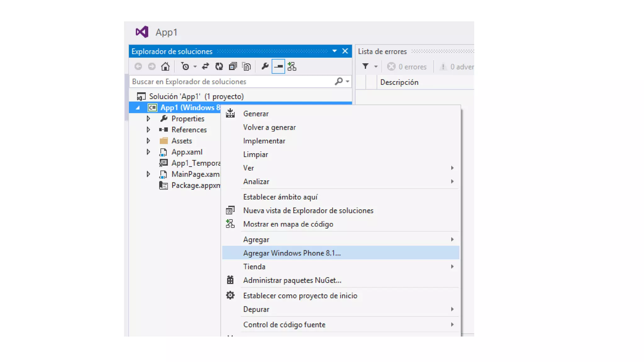
Task: Expand the References tree node
Action: click(148, 129)
